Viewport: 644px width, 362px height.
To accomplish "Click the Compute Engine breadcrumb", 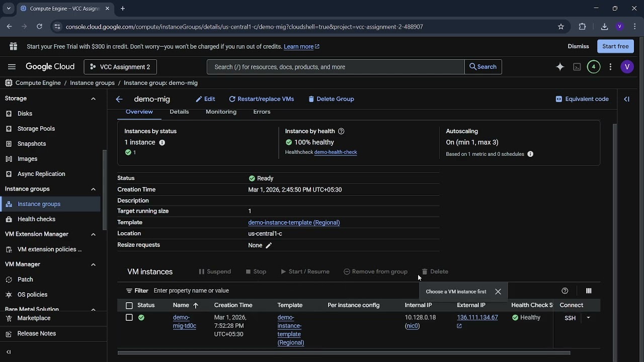I will [x=38, y=83].
